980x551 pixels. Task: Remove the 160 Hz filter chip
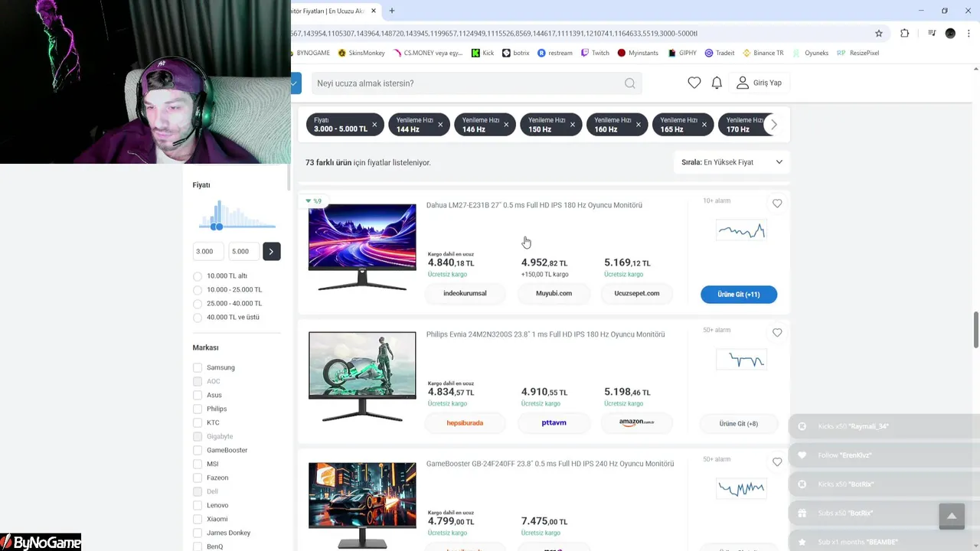[x=639, y=125]
